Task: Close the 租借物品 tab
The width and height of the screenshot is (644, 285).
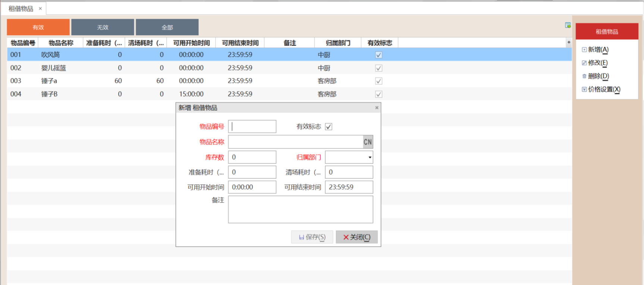Action: click(40, 9)
